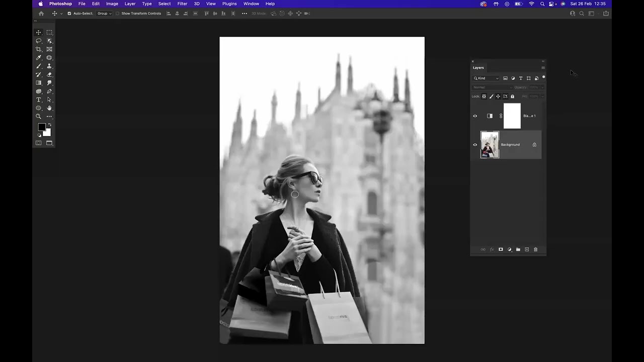Hide the Background layer visibility eye
644x362 pixels.
coord(475,145)
